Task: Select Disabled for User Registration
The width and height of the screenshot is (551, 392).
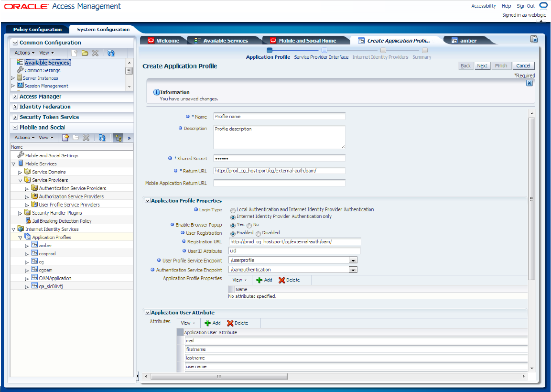Action: (258, 233)
